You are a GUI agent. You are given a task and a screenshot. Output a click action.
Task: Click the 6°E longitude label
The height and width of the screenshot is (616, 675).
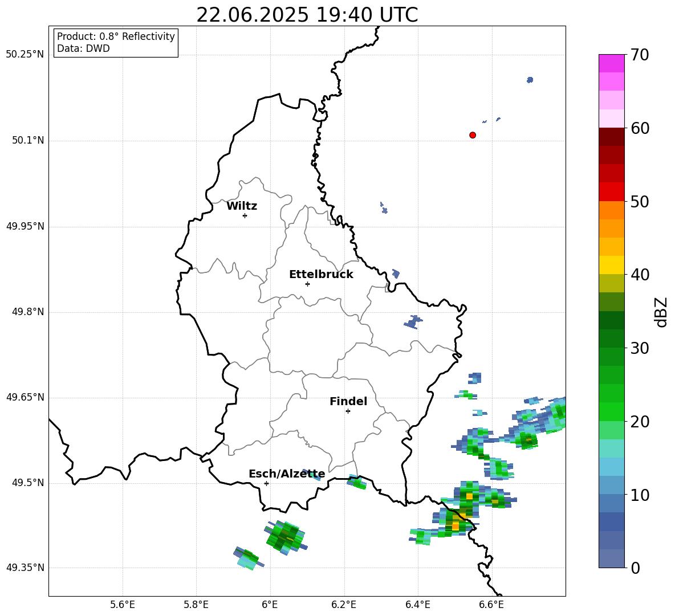coord(270,605)
